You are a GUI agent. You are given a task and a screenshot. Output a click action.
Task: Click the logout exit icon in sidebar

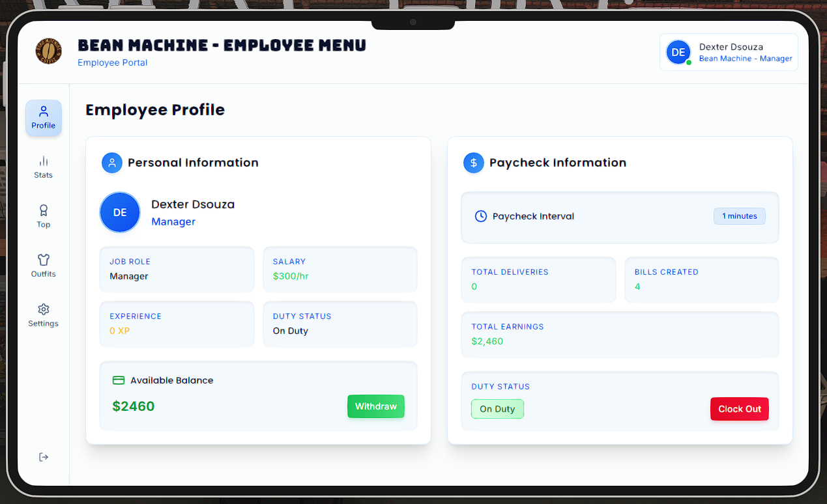(x=44, y=457)
